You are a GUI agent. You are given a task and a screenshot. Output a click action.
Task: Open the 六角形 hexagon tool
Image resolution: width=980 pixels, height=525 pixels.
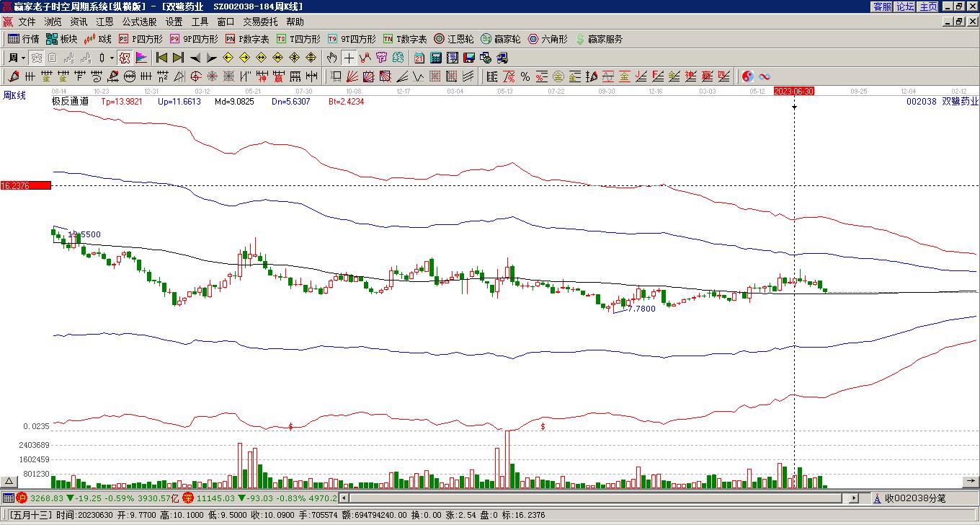tap(548, 39)
